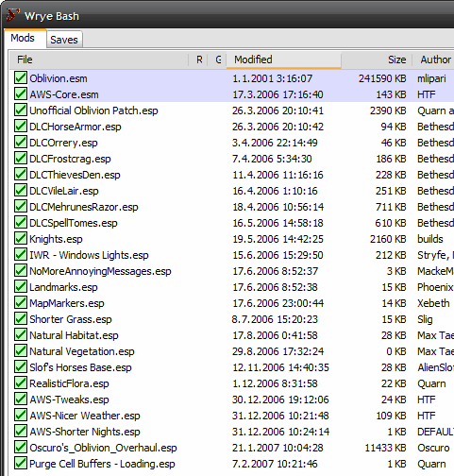This screenshot has height=476, width=454.
Task: Disable IWR - Windows Lights.esp checkbox
Action: (21, 254)
